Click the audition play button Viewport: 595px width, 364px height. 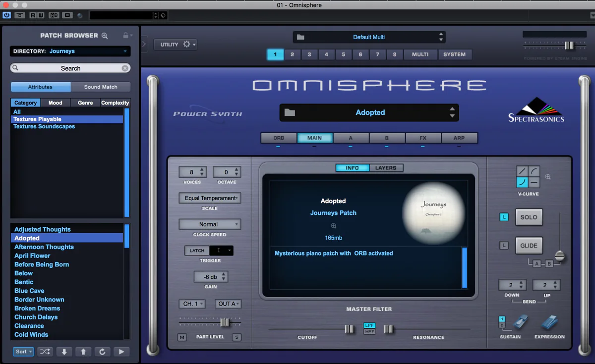click(121, 352)
